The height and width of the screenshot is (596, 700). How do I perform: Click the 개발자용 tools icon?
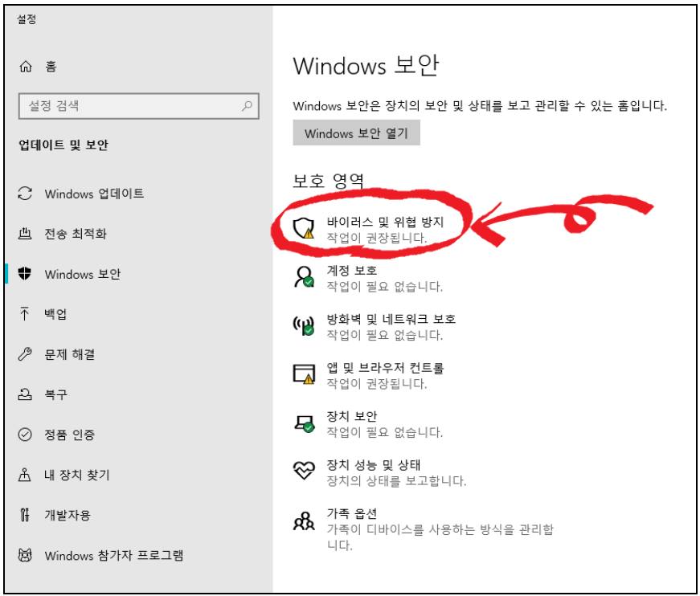(x=25, y=514)
